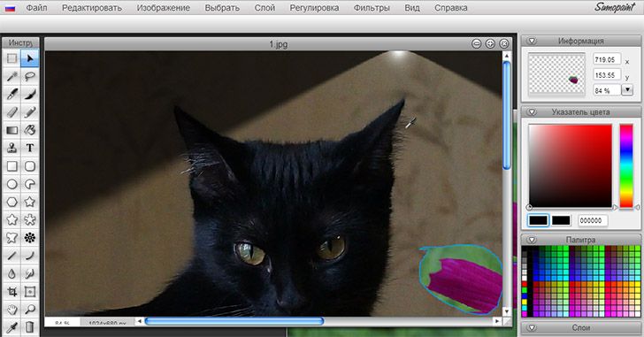Open the Слой menu
Viewport: 644px width, 337px height.
click(x=264, y=8)
